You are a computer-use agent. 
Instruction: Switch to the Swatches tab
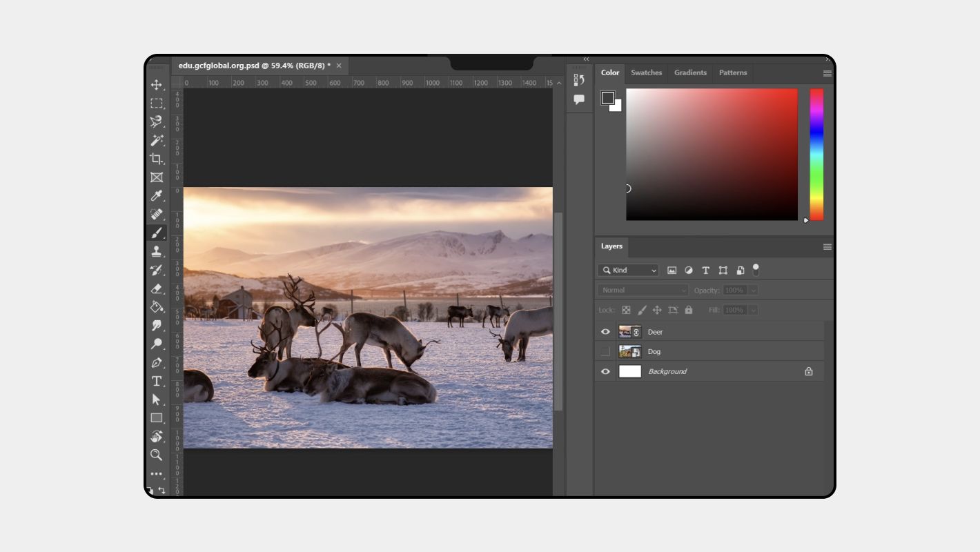(646, 72)
